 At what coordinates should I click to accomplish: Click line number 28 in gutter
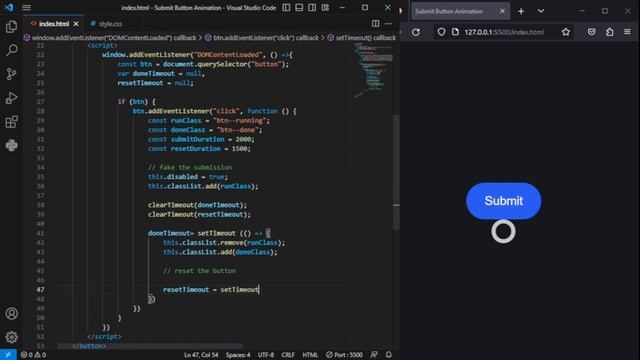[40, 111]
